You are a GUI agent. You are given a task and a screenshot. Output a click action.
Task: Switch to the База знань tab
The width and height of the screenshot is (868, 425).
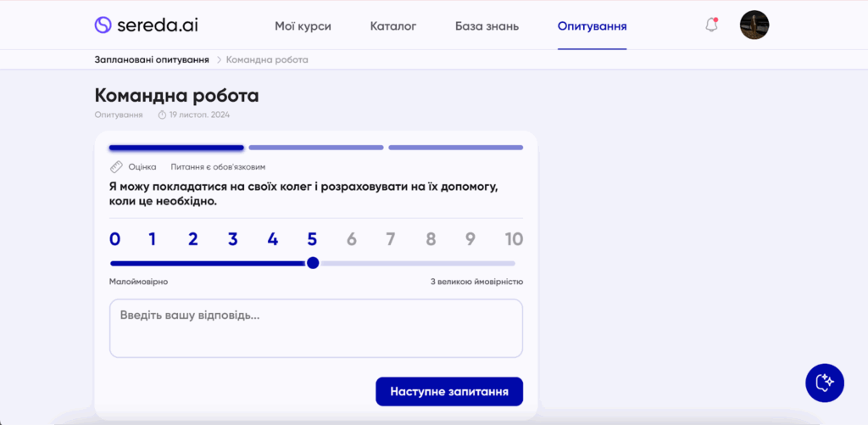click(x=487, y=26)
